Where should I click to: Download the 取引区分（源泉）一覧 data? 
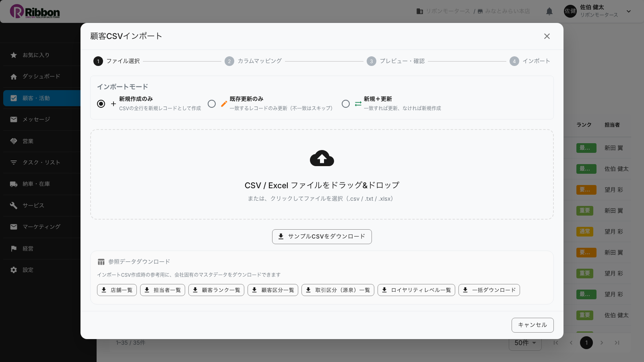pos(338,290)
